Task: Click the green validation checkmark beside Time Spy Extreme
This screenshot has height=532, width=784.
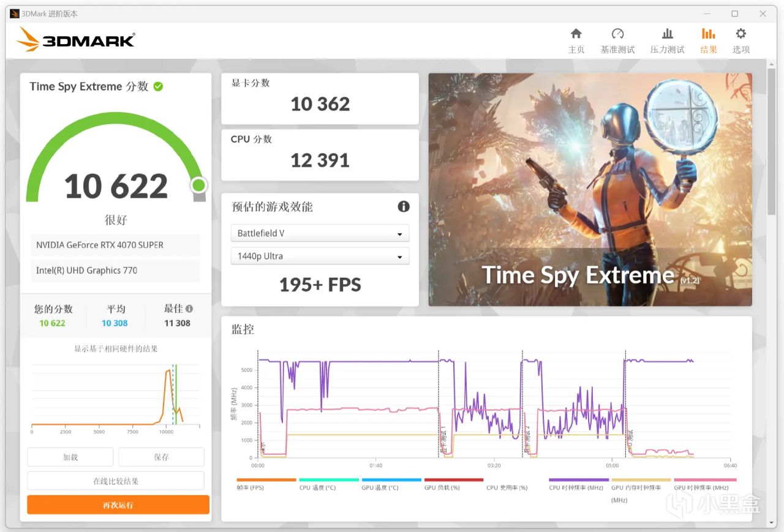Action: pyautogui.click(x=158, y=86)
